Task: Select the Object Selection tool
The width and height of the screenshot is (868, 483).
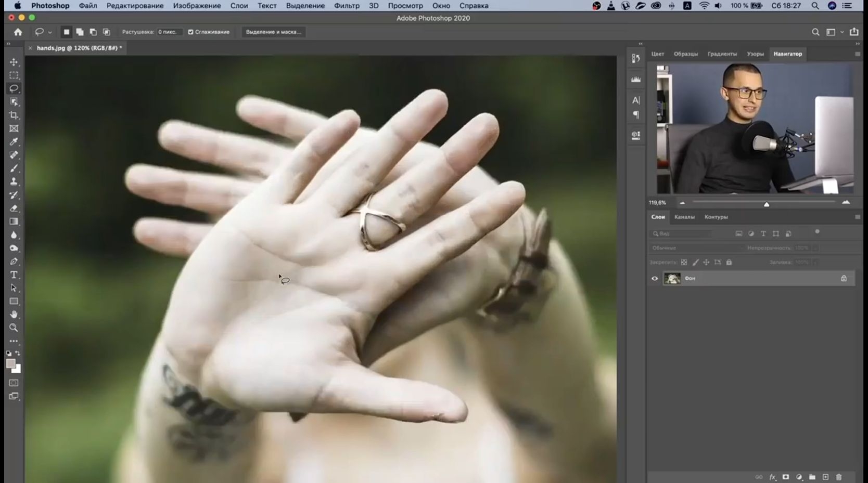Action: click(14, 102)
